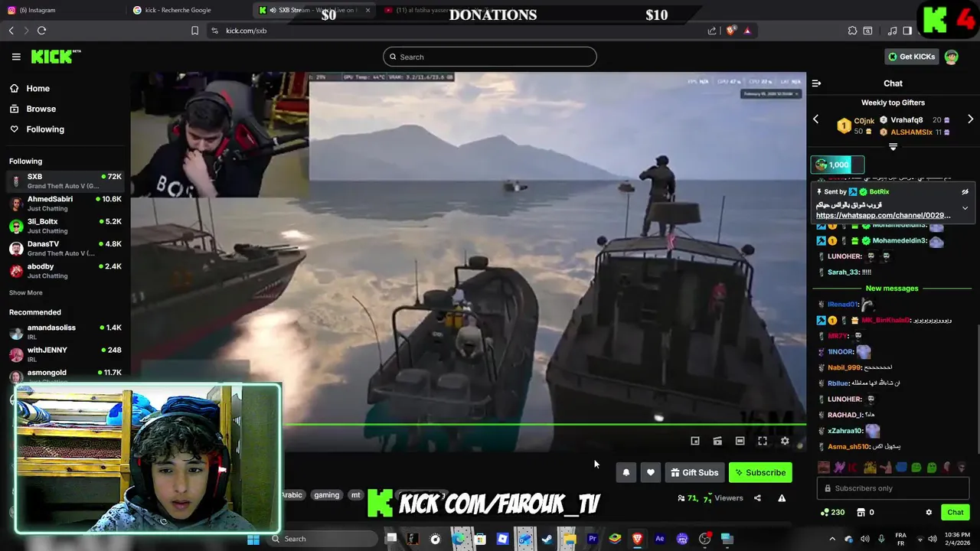Screen dimensions: 980x551
Task: Open SXB channel in Following list
Action: click(x=65, y=181)
